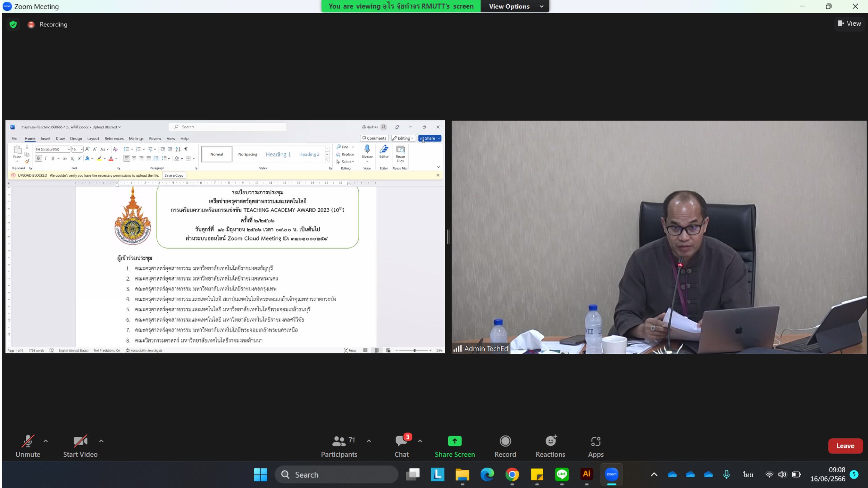Unmute the microphone in Zoom
The width and height of the screenshot is (868, 488).
pyautogui.click(x=28, y=447)
